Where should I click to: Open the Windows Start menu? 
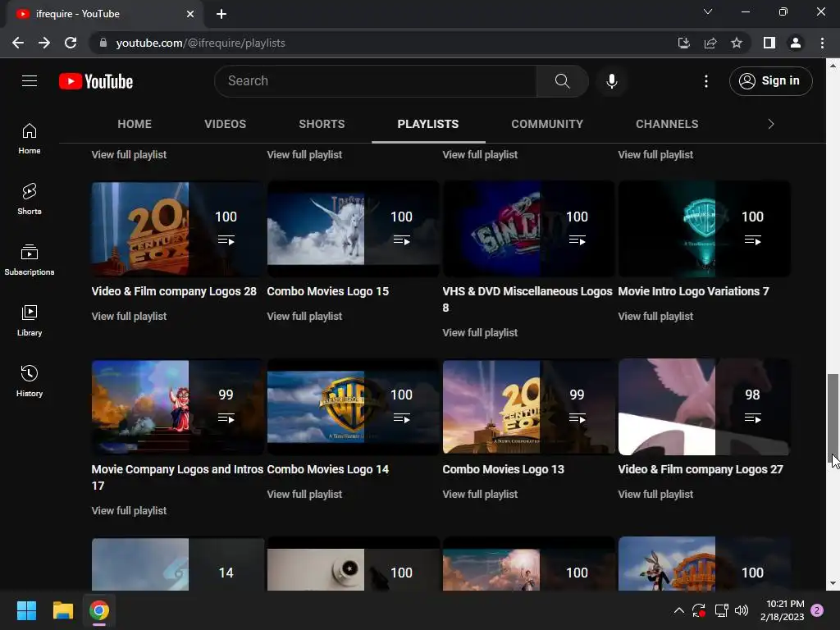click(x=26, y=610)
